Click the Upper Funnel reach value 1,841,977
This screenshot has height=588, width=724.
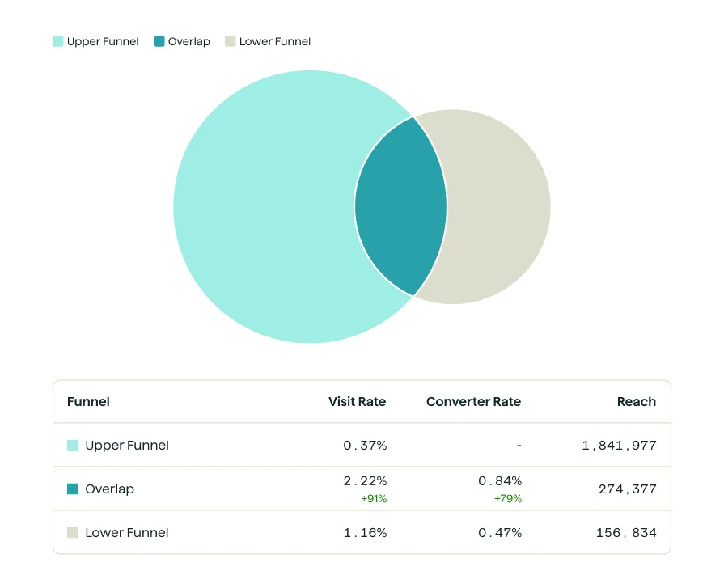click(617, 445)
